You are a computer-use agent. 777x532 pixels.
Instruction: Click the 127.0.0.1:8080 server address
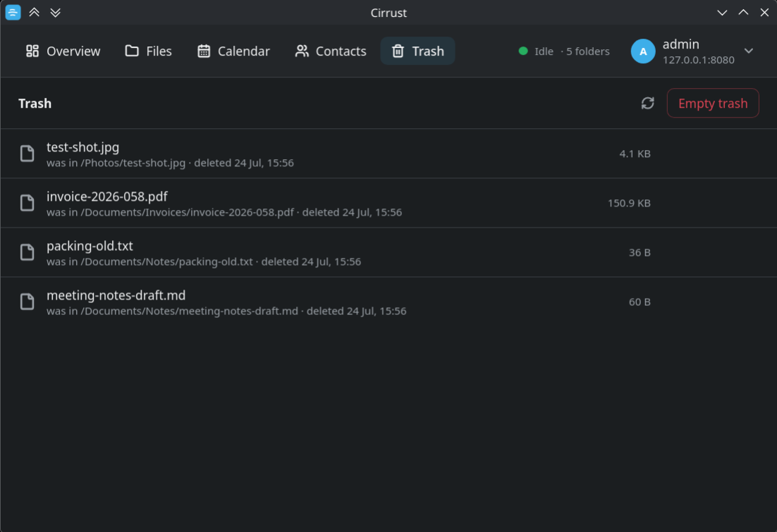[x=698, y=60]
